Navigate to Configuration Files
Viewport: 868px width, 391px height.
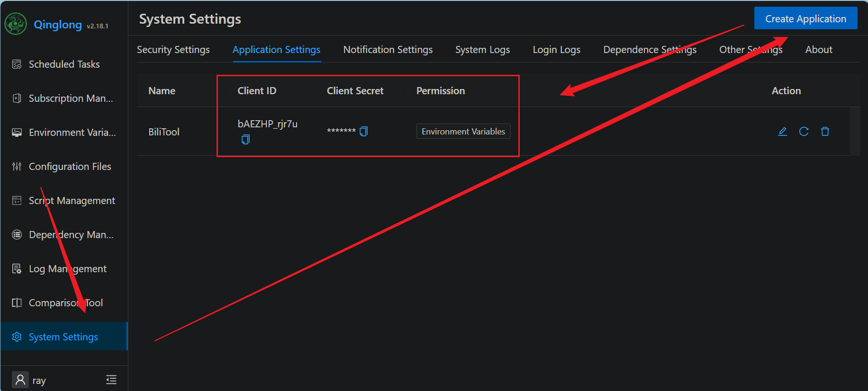click(x=70, y=167)
